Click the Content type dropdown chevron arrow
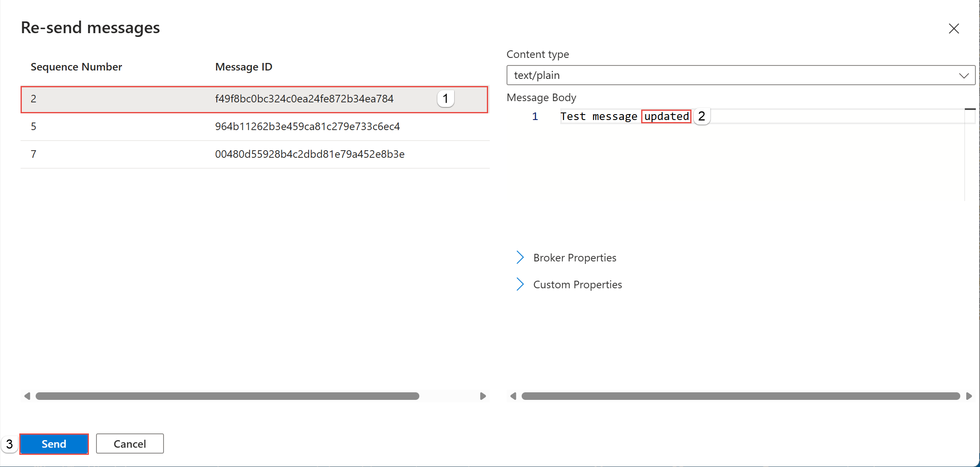 (x=964, y=76)
